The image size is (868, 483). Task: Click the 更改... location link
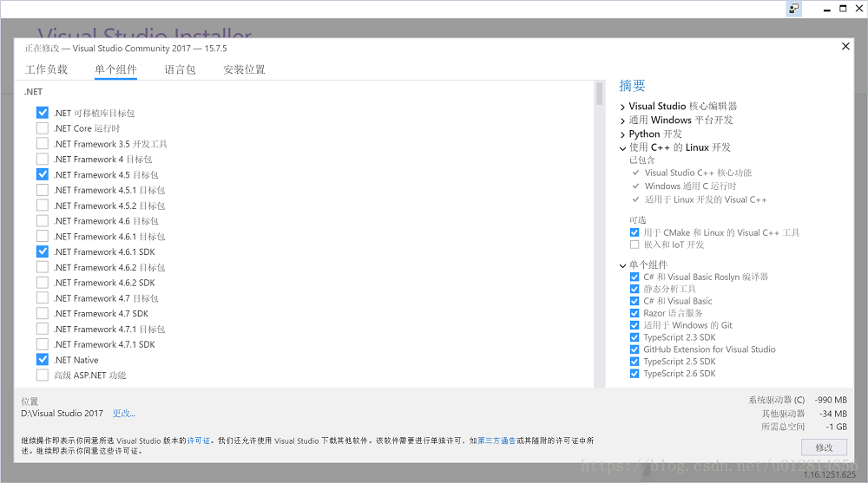124,414
